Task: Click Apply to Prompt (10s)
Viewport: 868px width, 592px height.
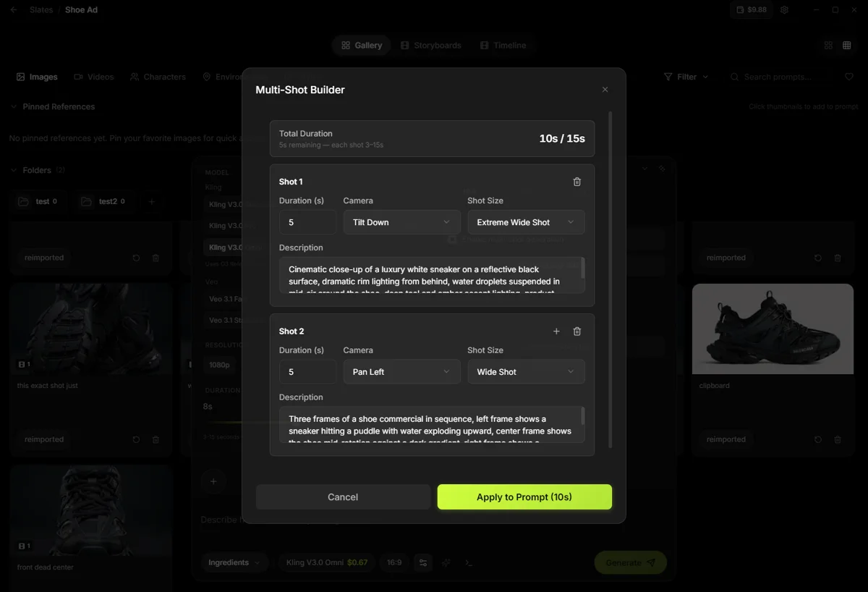Action: [x=524, y=497]
